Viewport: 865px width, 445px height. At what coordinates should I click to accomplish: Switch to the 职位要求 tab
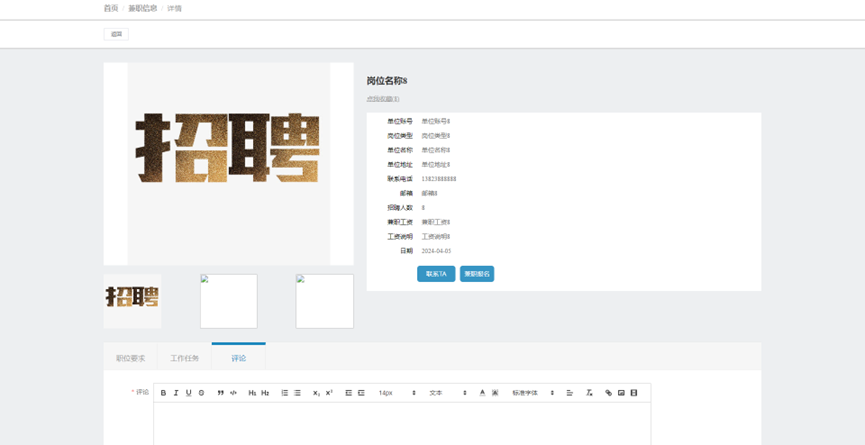pos(130,358)
